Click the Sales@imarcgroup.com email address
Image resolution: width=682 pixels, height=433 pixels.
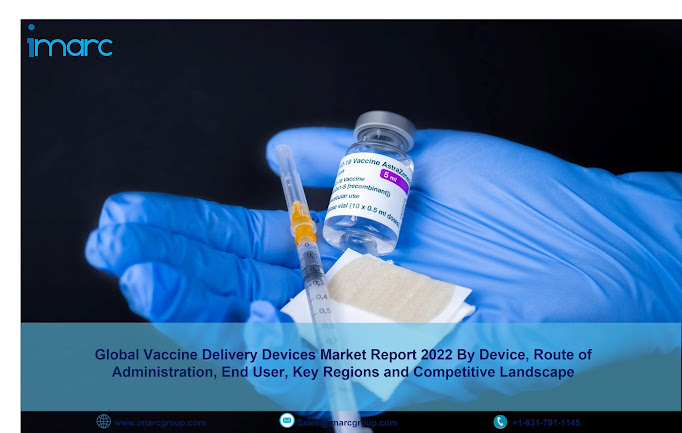pyautogui.click(x=347, y=423)
